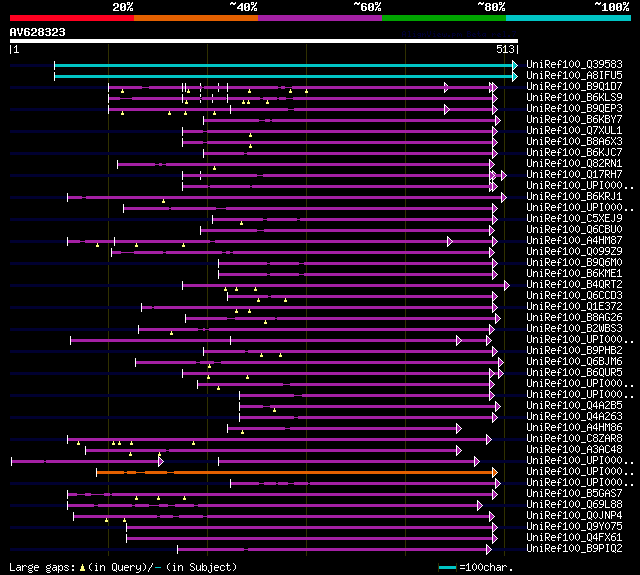The height and width of the screenshot is (575, 640).
Task: Choose the UniRef100_B6KJC7 hit
Action: click(574, 153)
